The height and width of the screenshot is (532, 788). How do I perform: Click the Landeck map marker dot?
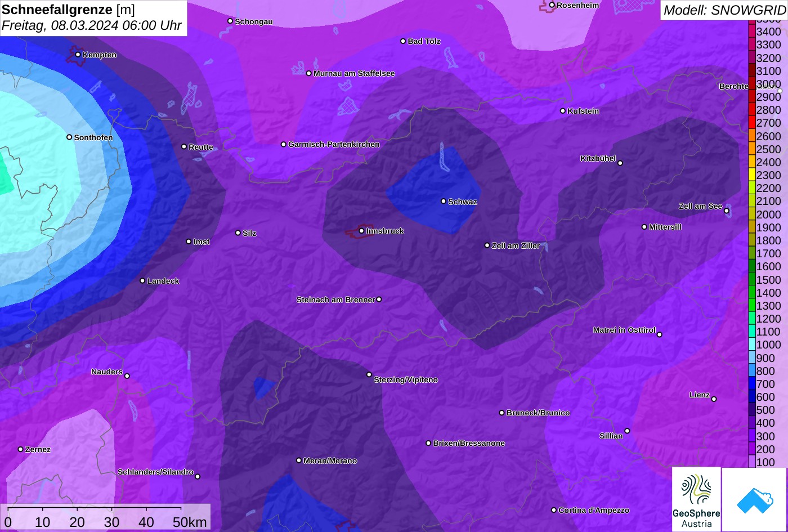[x=142, y=281]
